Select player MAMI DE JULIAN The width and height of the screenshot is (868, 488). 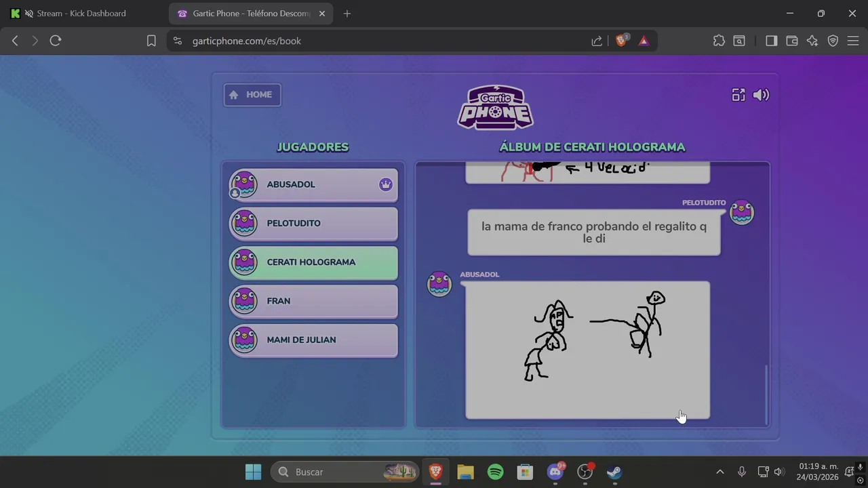pos(313,340)
